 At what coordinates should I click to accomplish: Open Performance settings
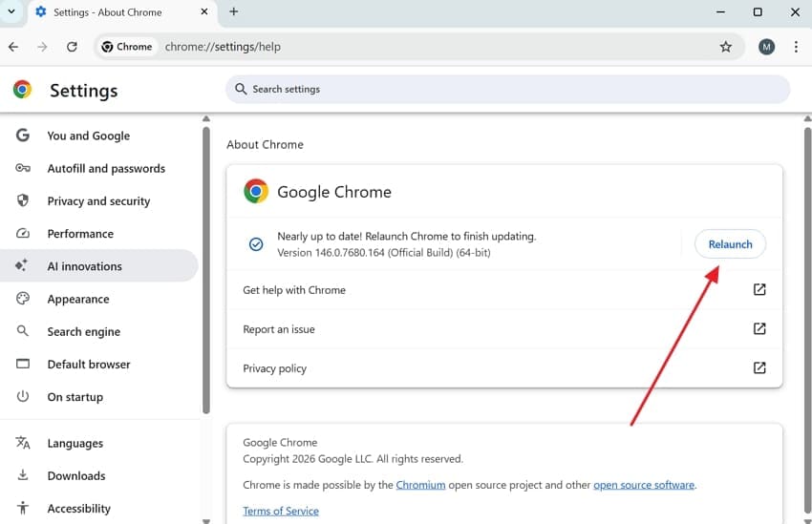coord(98,234)
